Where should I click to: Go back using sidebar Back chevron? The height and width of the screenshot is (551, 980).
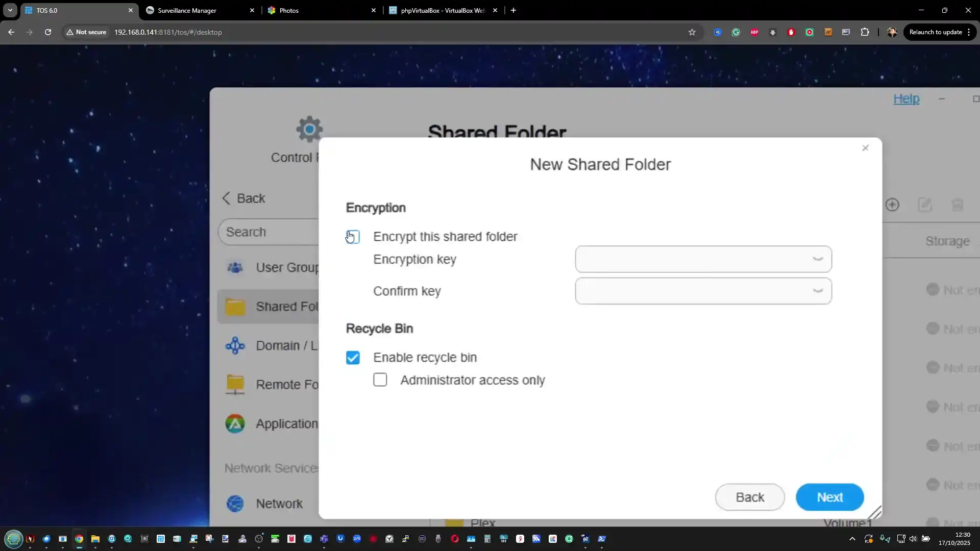(227, 198)
